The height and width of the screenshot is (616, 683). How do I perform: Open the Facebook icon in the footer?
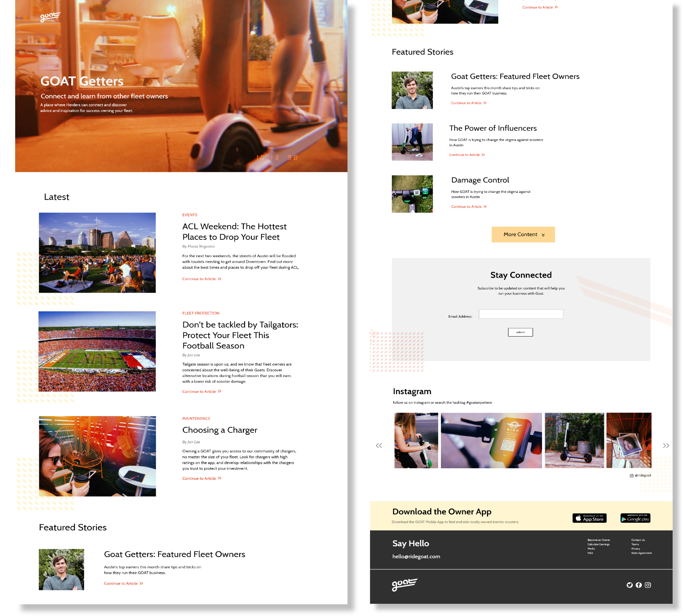(638, 585)
